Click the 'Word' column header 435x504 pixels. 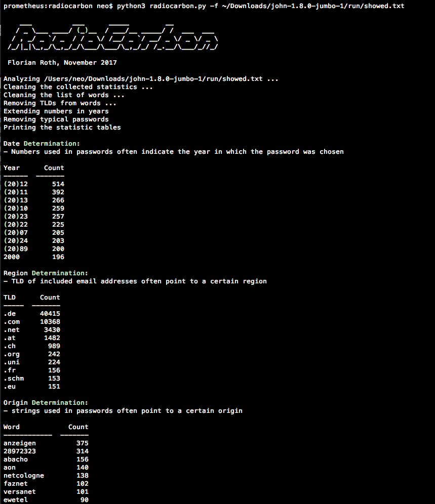pos(12,427)
